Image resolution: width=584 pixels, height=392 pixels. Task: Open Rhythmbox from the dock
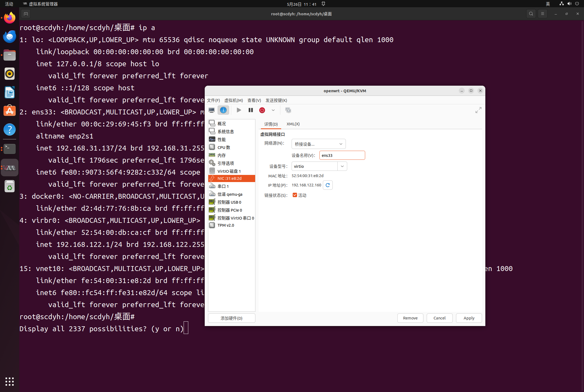coord(10,74)
